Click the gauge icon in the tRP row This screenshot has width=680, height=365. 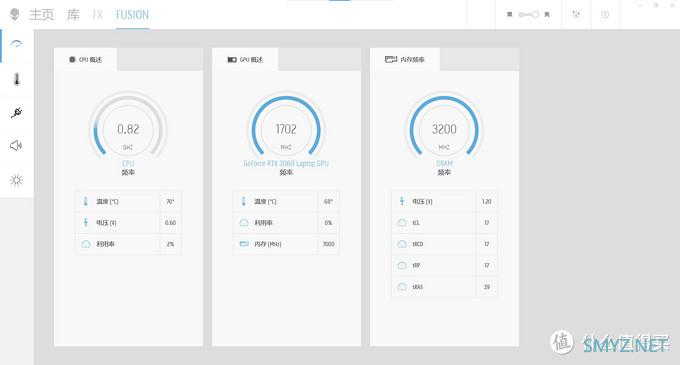point(402,265)
